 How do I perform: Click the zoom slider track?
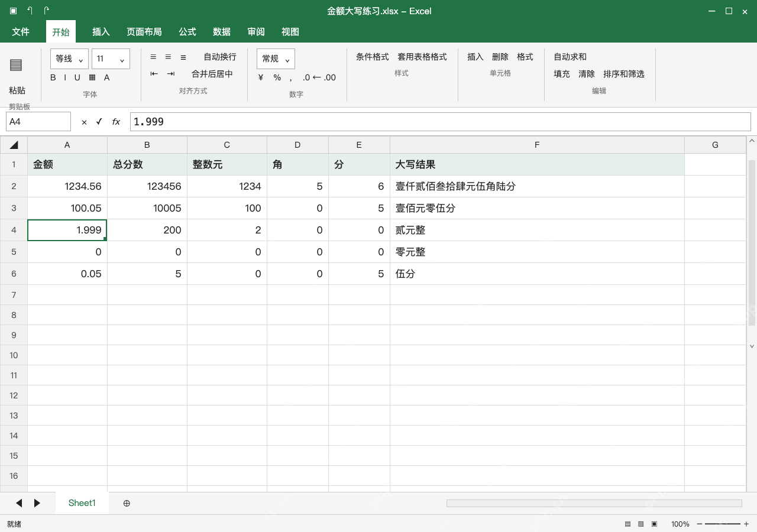pyautogui.click(x=723, y=524)
